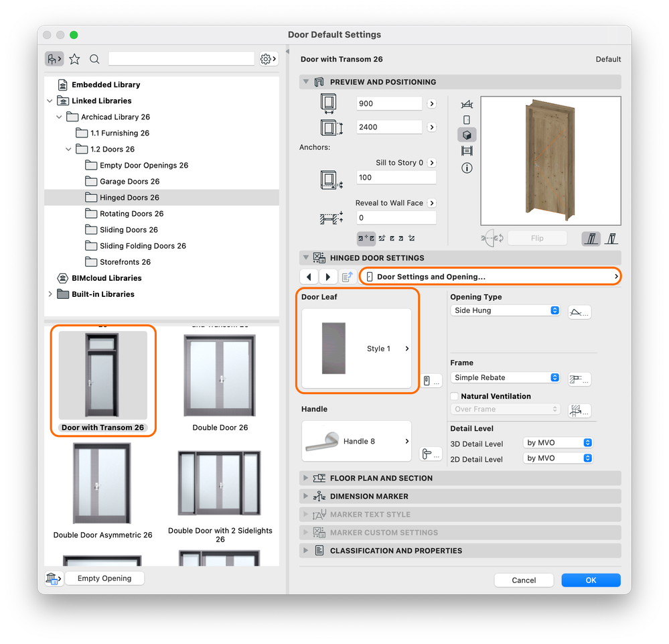Click the search magnifier icon
Image resolution: width=669 pixels, height=644 pixels.
click(x=94, y=59)
